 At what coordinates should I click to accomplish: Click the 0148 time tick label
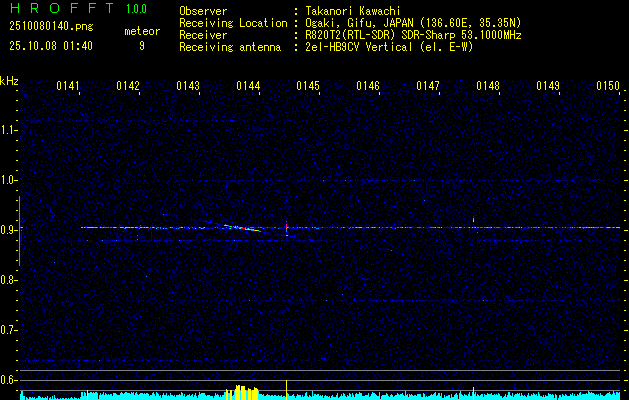pos(488,86)
